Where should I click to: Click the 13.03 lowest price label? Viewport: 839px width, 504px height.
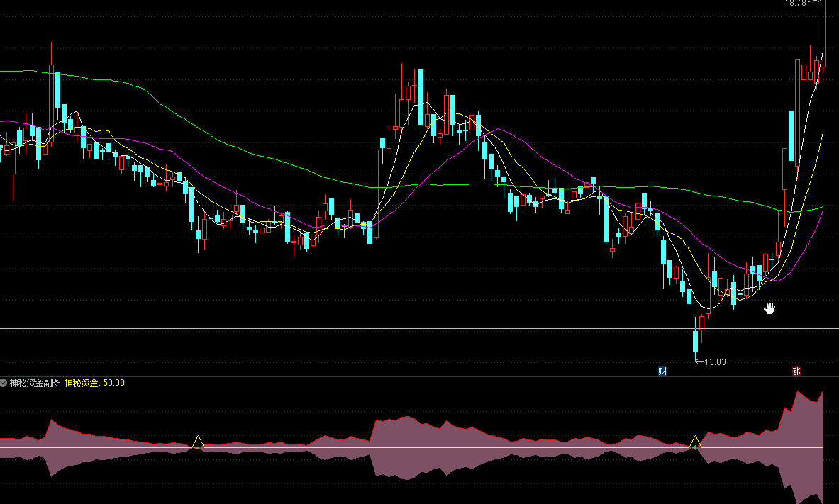click(715, 362)
